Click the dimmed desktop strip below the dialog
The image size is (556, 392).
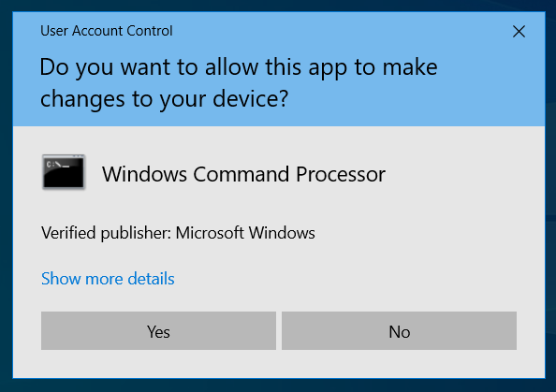click(278, 385)
